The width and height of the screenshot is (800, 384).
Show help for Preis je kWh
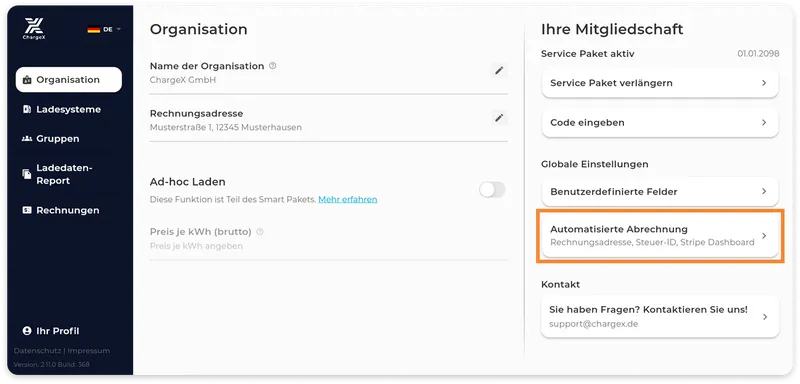pos(260,232)
